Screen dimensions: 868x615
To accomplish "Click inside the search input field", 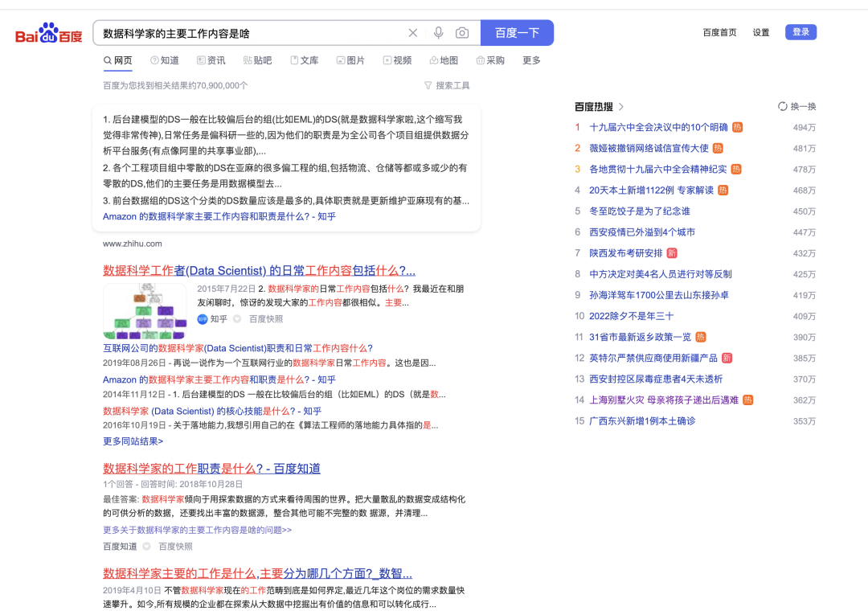I will click(241, 32).
